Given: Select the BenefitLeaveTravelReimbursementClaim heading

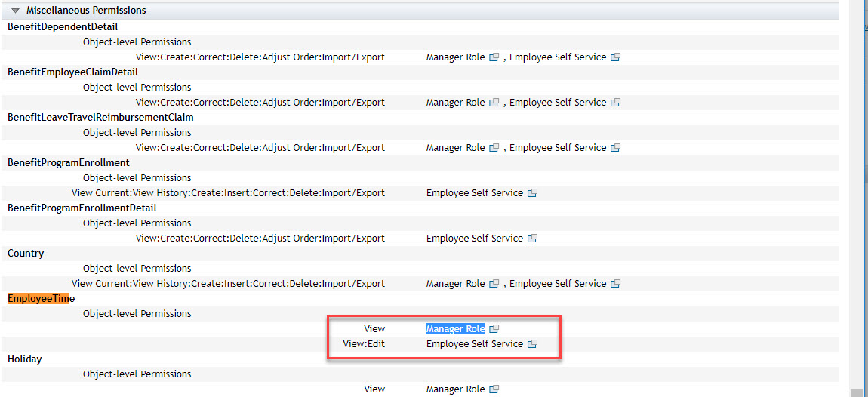Looking at the screenshot, I should (100, 118).
